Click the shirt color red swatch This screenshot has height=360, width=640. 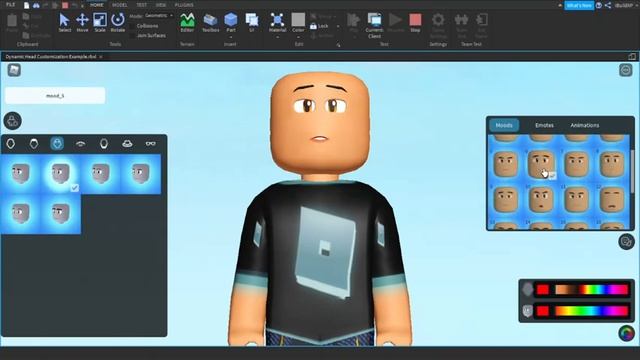tap(542, 311)
